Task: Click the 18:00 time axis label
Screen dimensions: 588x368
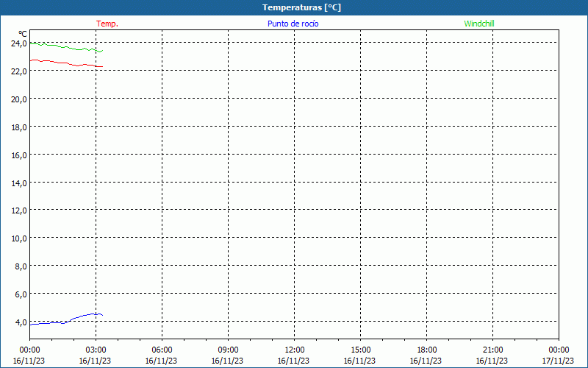Action: [427, 350]
